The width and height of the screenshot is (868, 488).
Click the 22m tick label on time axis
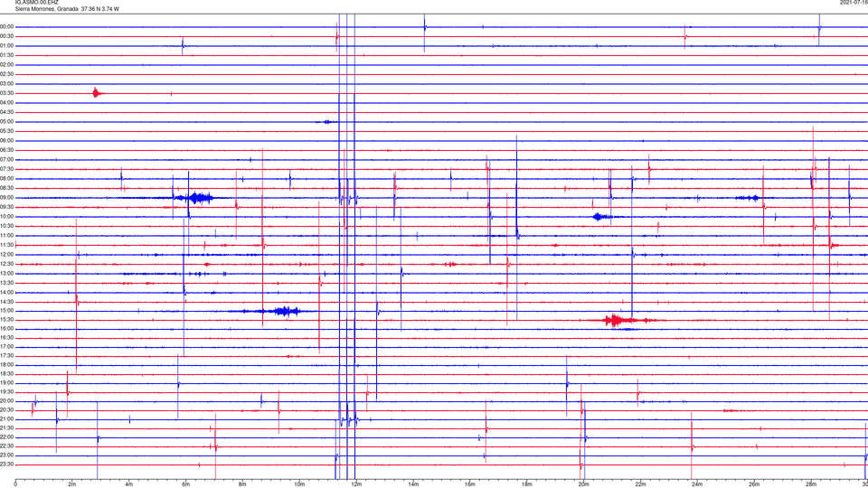click(640, 484)
